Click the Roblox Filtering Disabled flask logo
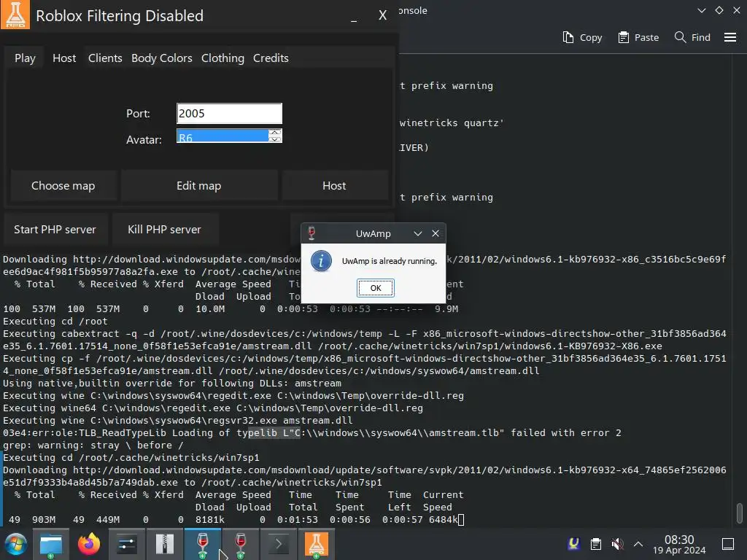Screen dimensions: 747x560 (15, 15)
